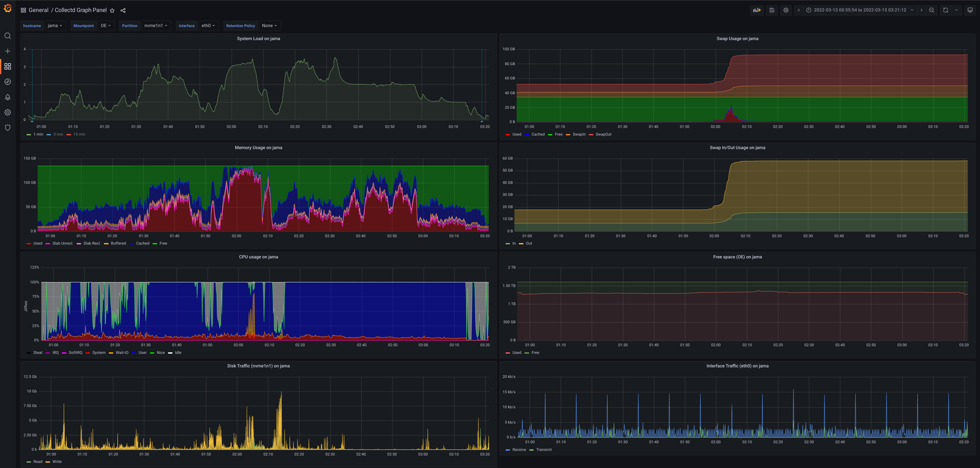Click the zoom out time range icon
The width and height of the screenshot is (980, 468).
(931, 10)
